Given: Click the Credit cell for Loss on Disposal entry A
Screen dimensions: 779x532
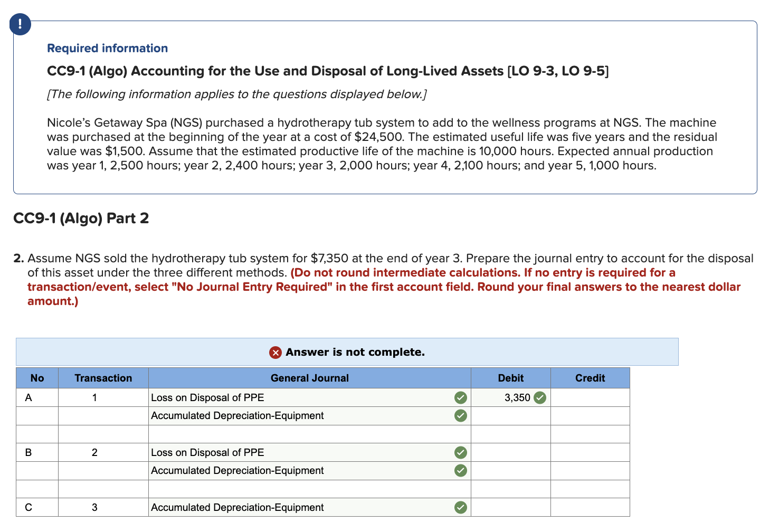Looking at the screenshot, I should pyautogui.click(x=590, y=397).
